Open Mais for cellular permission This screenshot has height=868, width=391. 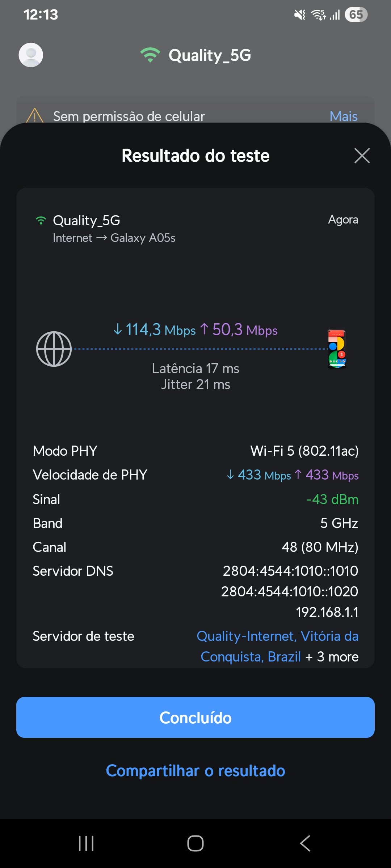click(344, 116)
